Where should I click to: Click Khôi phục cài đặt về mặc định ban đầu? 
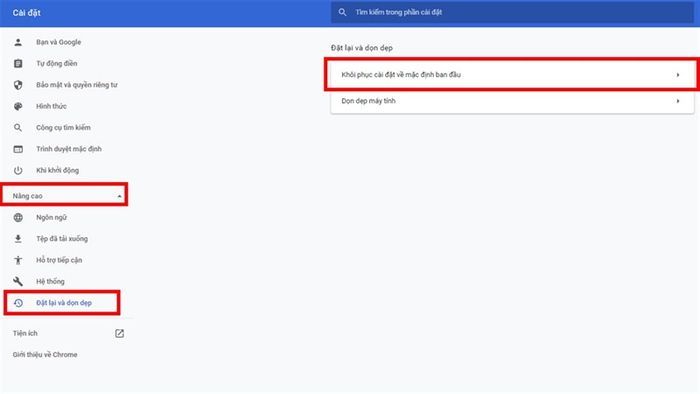[x=512, y=75]
